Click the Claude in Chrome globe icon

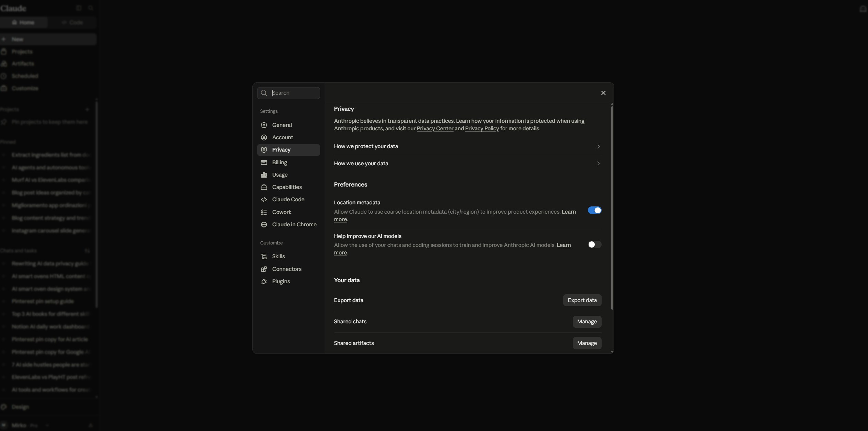[264, 225]
